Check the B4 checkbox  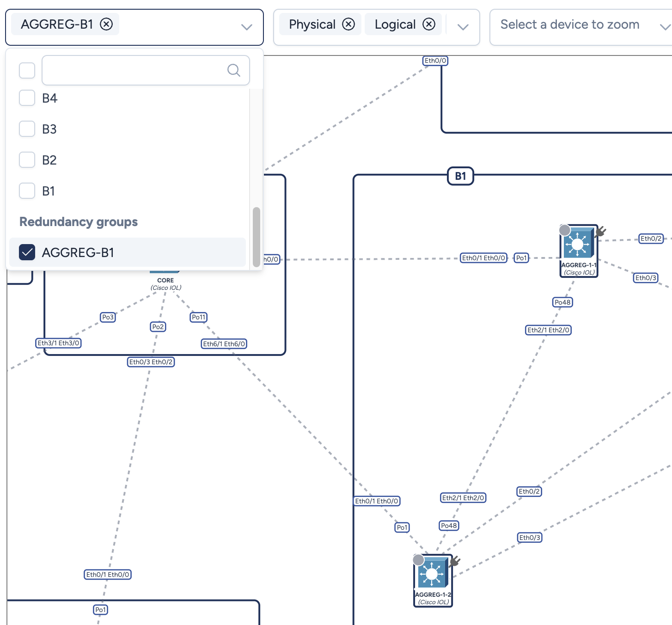(27, 98)
